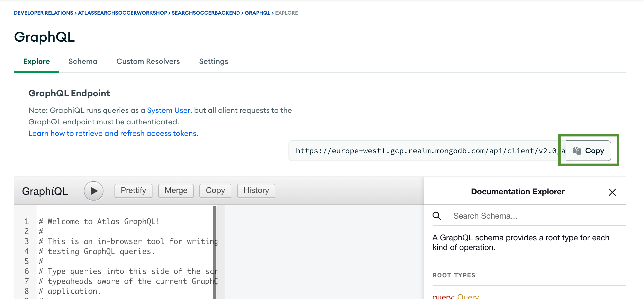Screen dimensions: 644x299
Task: Click the GraphiQL title text
Action: (45, 191)
